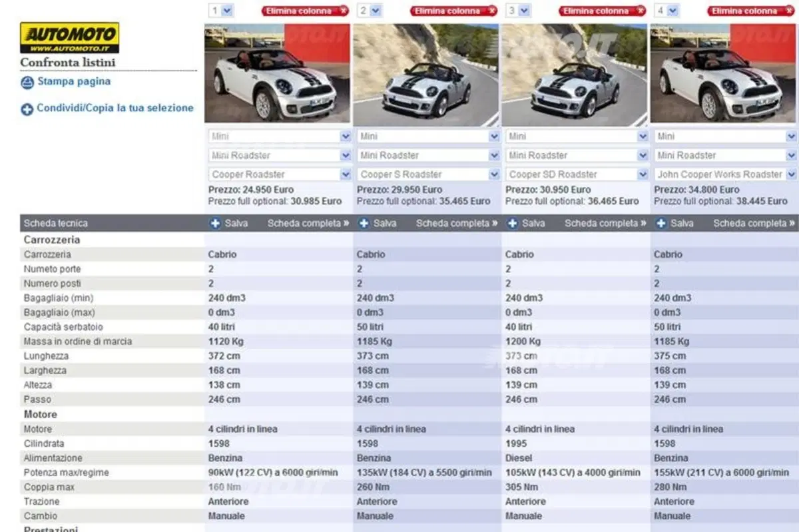
Task: Click the Motore section heading
Action: 41,414
